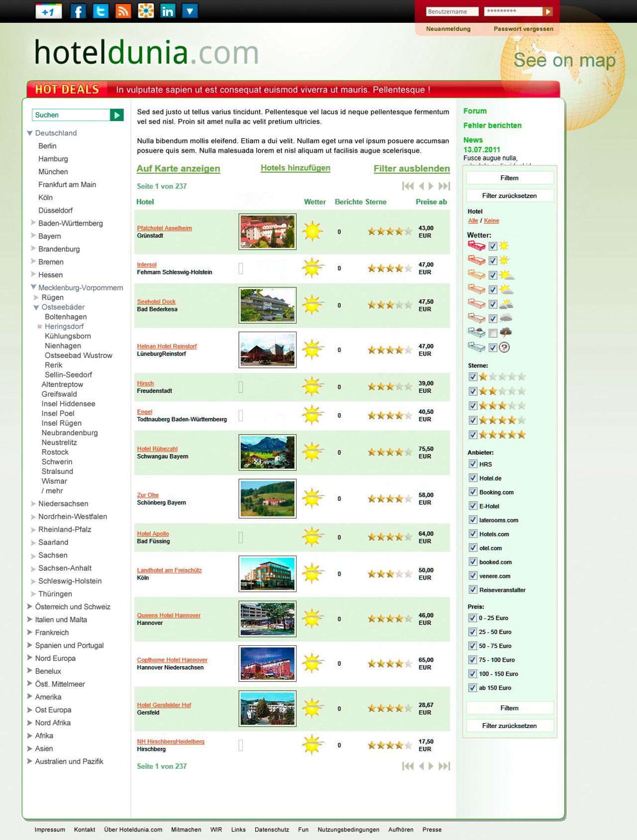This screenshot has width=637, height=840.
Task: Click the login arrow button
Action: coord(547,11)
